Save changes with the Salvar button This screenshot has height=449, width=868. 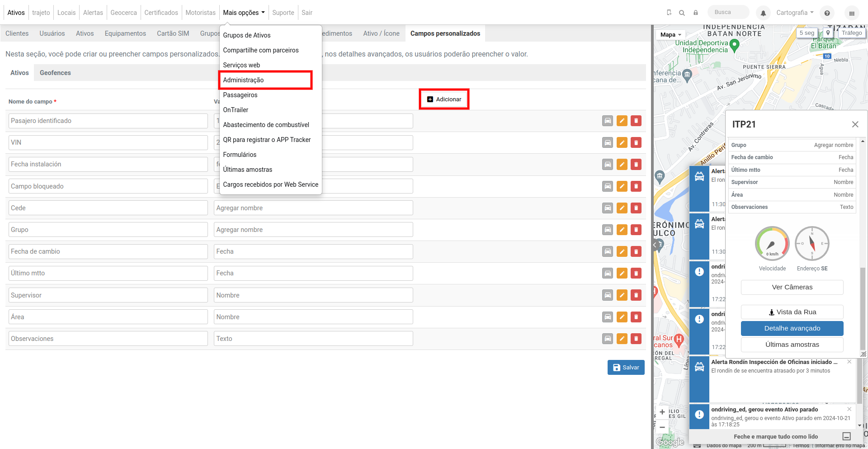(x=626, y=368)
